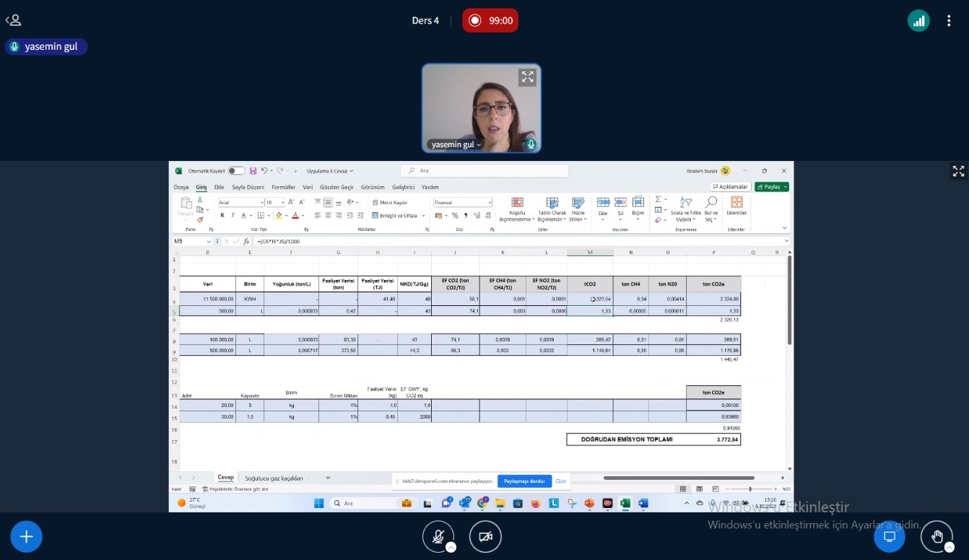Make the shared screen fullscreen

958,171
